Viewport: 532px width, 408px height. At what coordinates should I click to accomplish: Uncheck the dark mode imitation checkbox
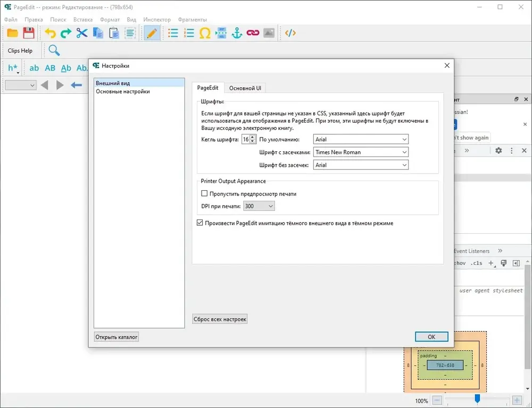[200, 223]
